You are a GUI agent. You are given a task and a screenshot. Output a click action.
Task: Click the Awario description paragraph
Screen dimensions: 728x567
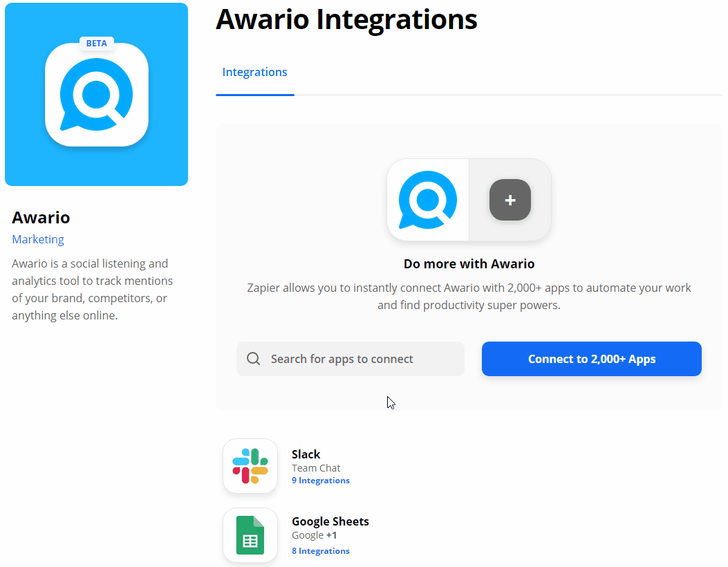[93, 289]
